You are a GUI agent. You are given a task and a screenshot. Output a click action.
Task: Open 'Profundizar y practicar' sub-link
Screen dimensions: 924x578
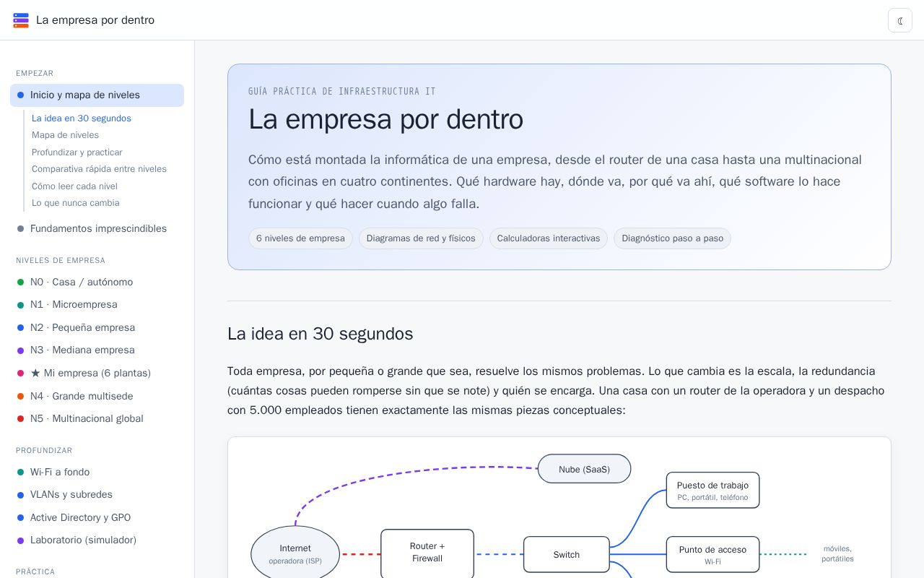tap(77, 152)
